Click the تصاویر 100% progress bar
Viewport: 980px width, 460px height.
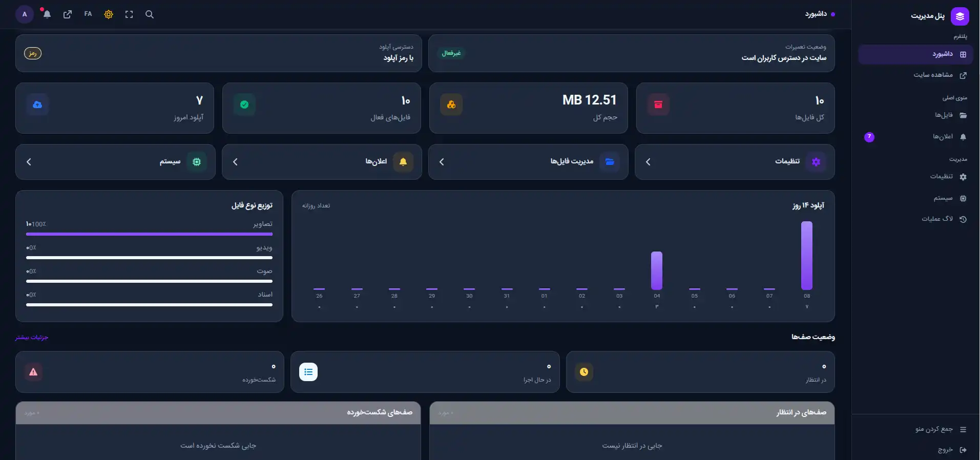tap(149, 234)
